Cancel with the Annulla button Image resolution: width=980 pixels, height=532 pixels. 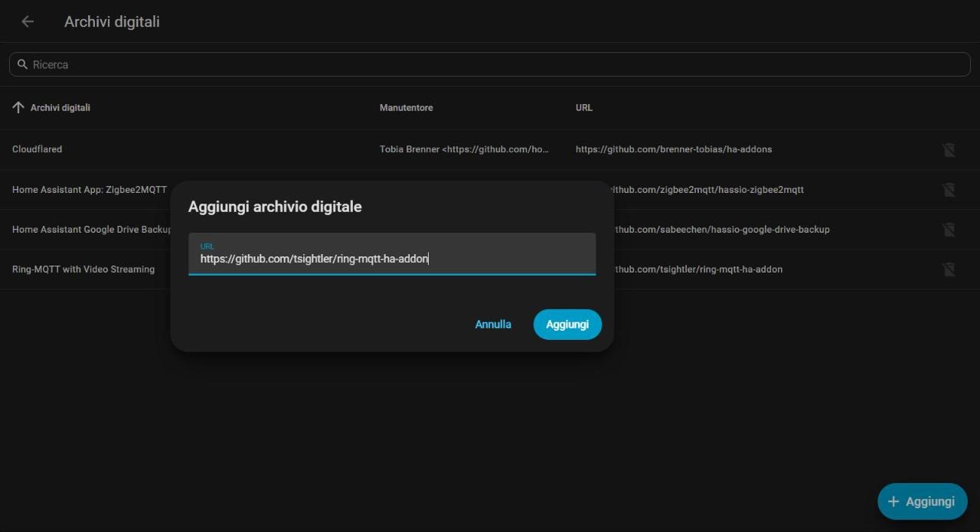(493, 325)
